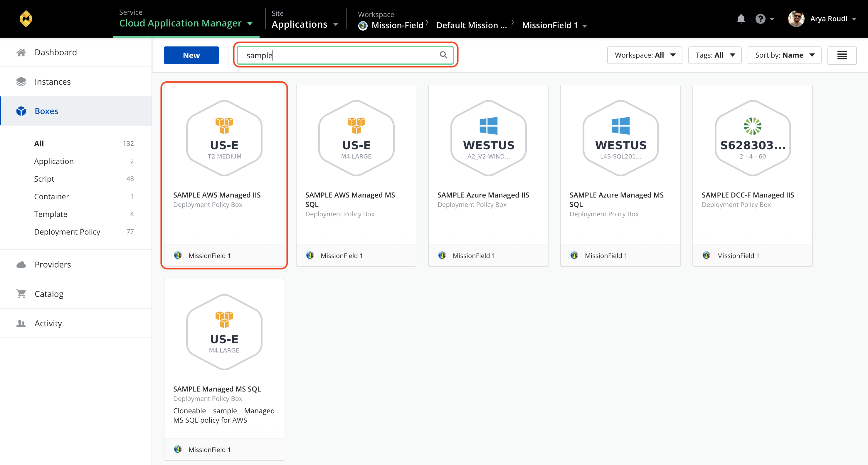Open SAMPLE AWS Managed IIS title

[x=217, y=195]
